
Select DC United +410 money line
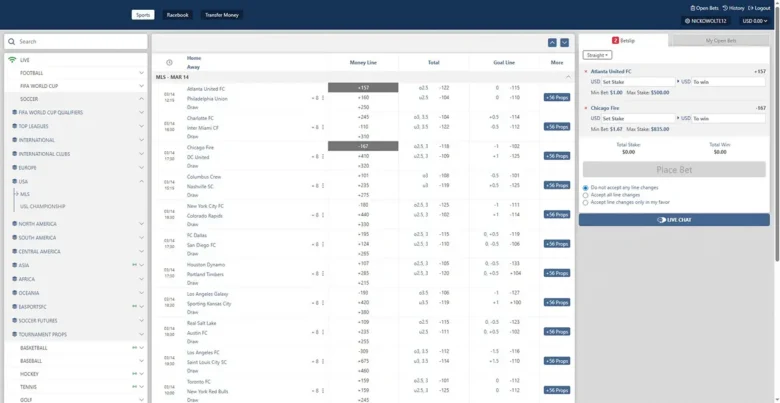pos(363,156)
